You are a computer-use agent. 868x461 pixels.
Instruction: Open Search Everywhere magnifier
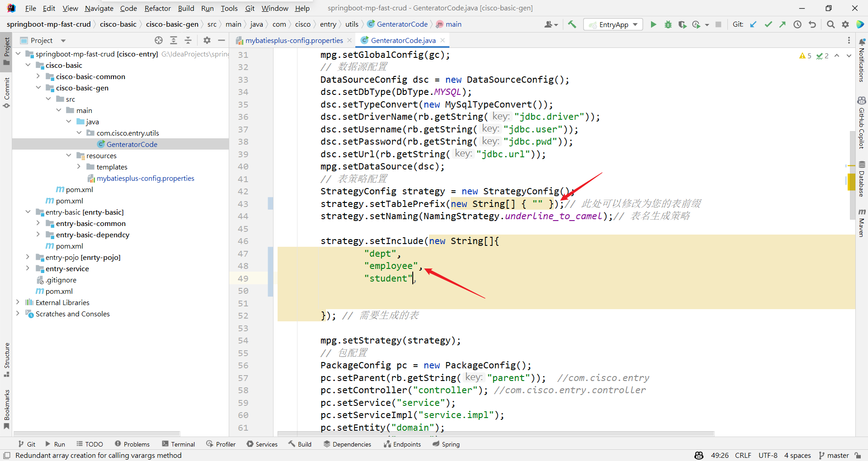830,24
